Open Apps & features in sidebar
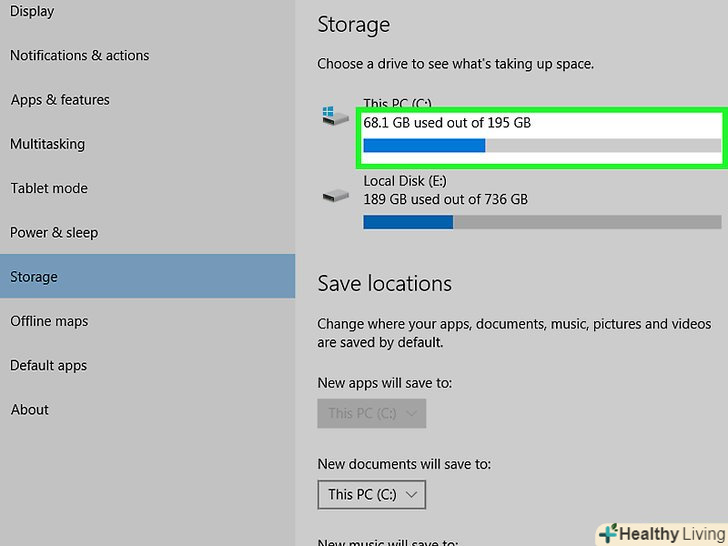728x546 pixels. click(60, 100)
